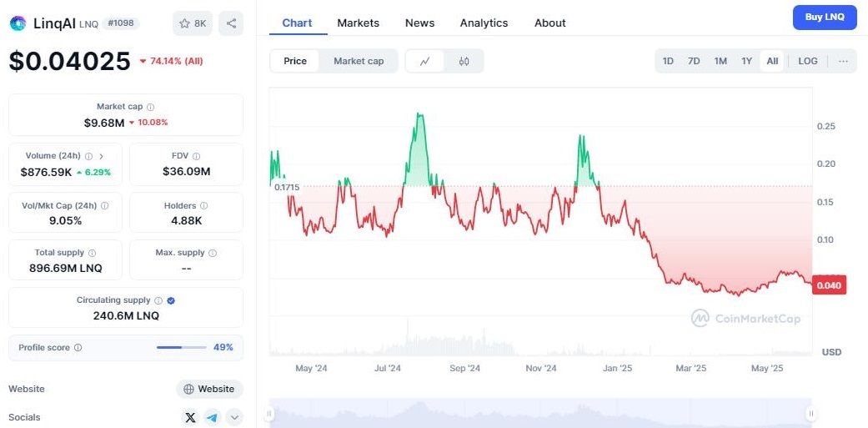Set chart range to 7D
This screenshot has height=428, width=868.
click(694, 61)
